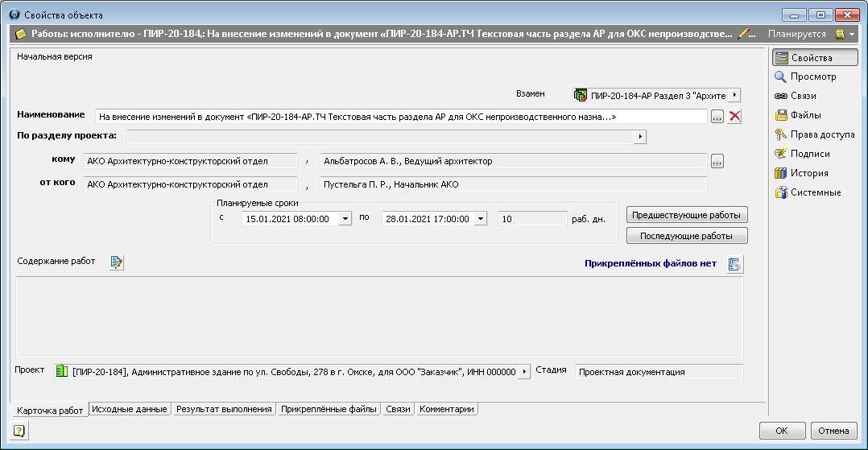The width and height of the screenshot is (868, 450).
Task: Switch to the Исходные данные tab
Action: coord(129,409)
